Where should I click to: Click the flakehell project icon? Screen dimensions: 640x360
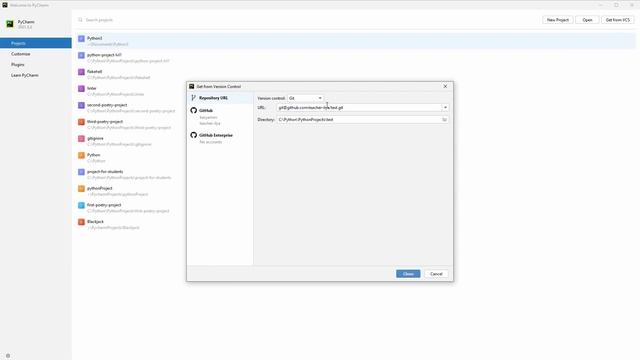(x=81, y=72)
